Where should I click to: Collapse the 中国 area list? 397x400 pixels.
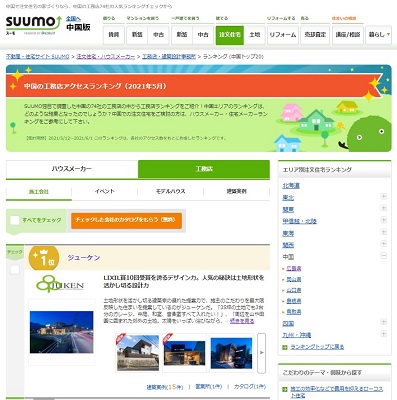[x=384, y=256]
